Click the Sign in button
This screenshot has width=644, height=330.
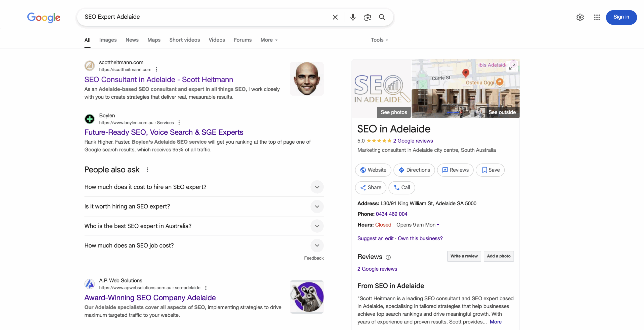click(x=621, y=17)
